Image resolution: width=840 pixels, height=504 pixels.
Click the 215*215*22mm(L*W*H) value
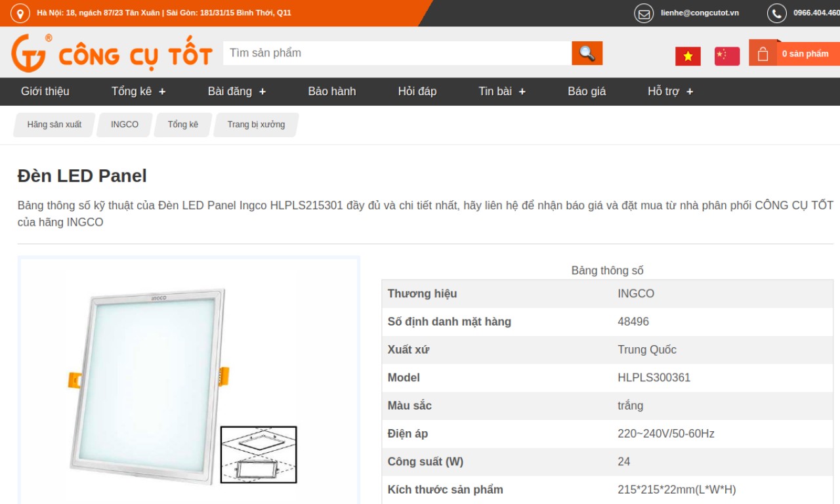click(x=677, y=490)
